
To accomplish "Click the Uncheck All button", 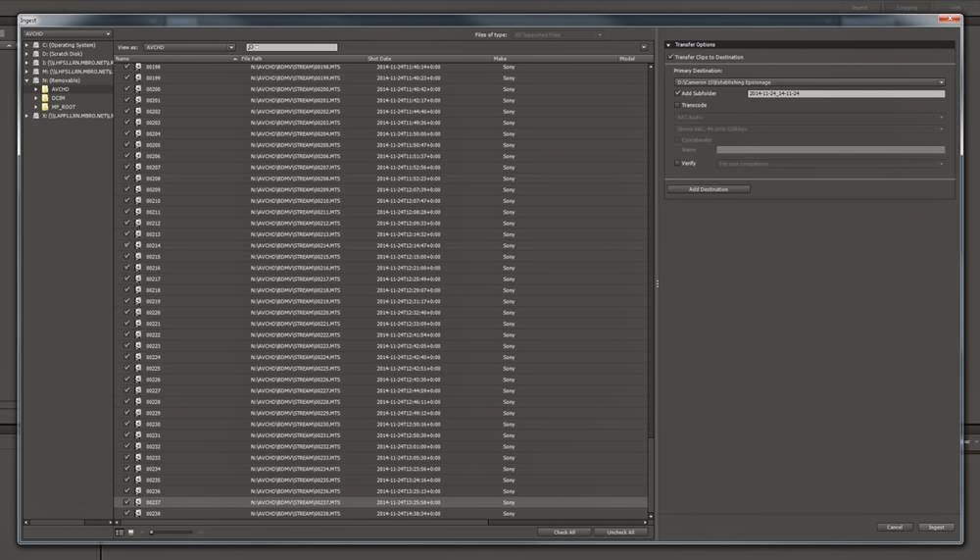I will (x=620, y=533).
